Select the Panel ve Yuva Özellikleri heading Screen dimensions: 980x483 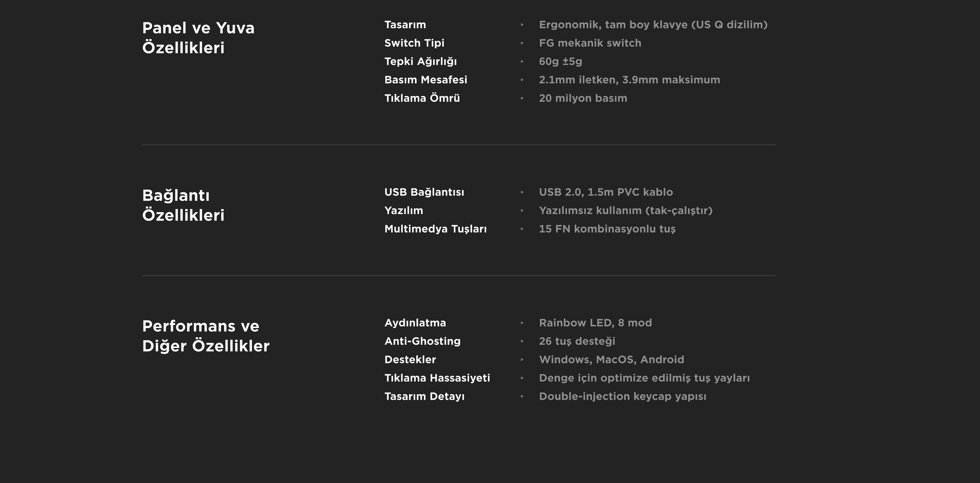198,38
